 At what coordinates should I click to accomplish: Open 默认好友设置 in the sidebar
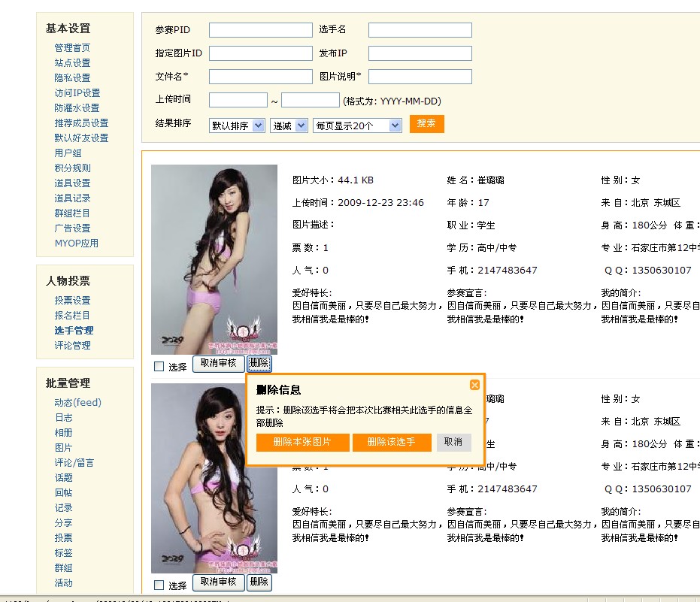(81, 138)
